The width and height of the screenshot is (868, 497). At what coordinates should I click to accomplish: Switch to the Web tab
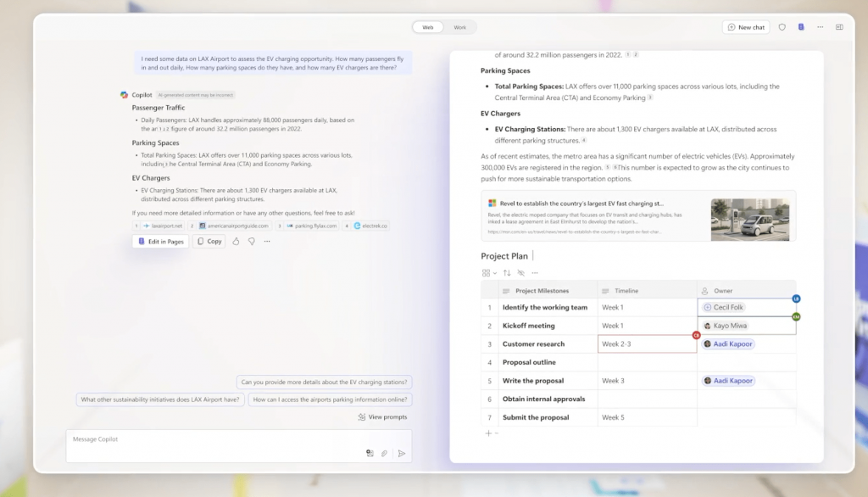[428, 27]
